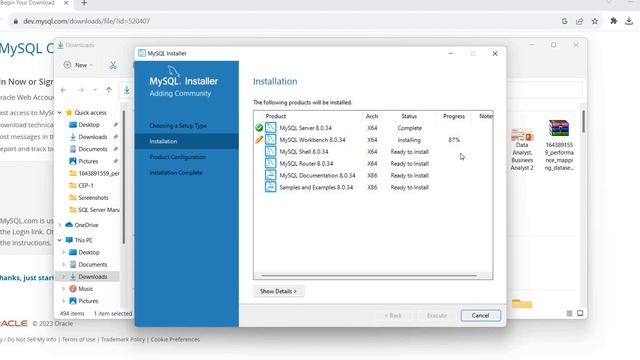Open Data Analyst Business Analyst 2 file
This screenshot has height=360, width=640.
click(522, 149)
